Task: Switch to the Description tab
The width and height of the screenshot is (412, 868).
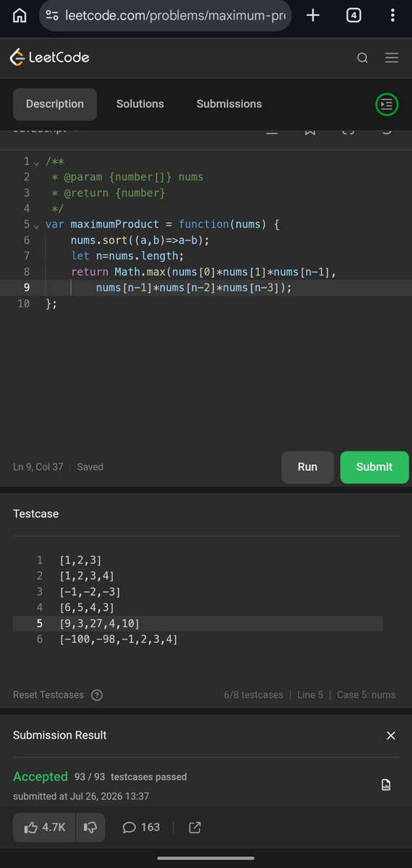Action: (x=55, y=104)
